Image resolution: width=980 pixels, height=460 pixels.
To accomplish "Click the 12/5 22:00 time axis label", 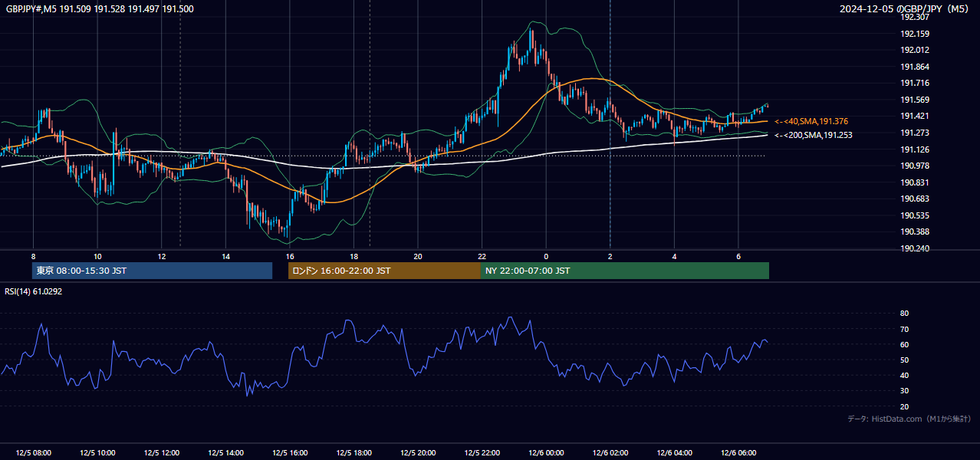I will pos(482,453).
